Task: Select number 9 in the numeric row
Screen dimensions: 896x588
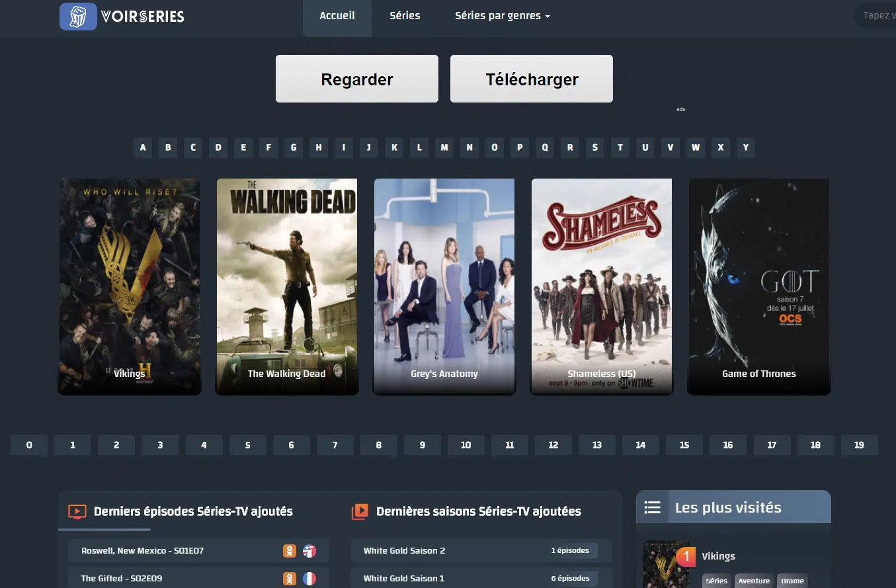Action: (422, 445)
